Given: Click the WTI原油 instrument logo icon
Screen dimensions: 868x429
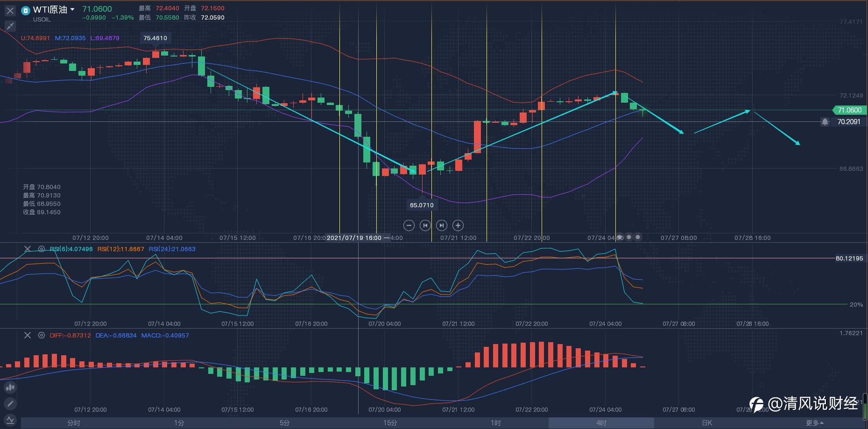Looking at the screenshot, I should point(26,10).
